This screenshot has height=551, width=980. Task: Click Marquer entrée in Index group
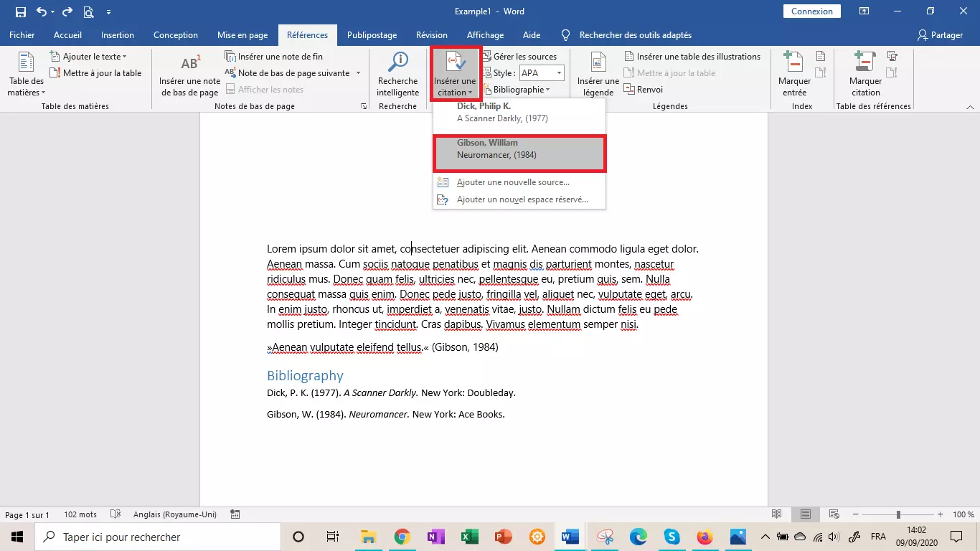794,74
